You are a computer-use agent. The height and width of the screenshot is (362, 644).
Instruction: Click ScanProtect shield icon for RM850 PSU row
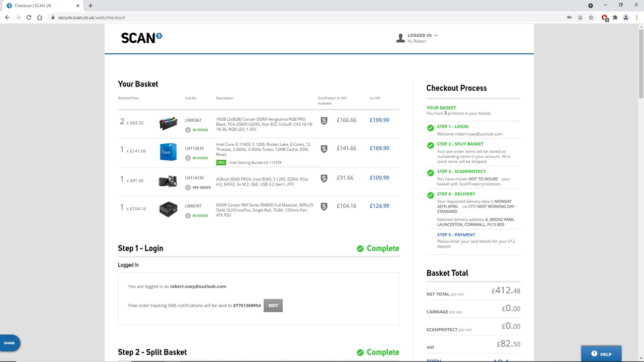click(x=324, y=206)
